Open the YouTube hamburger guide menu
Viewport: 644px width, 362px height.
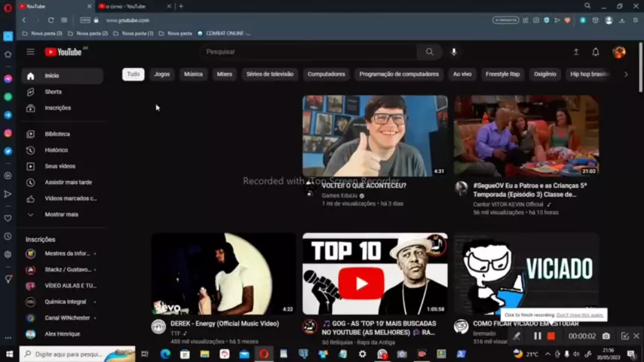pyautogui.click(x=30, y=52)
